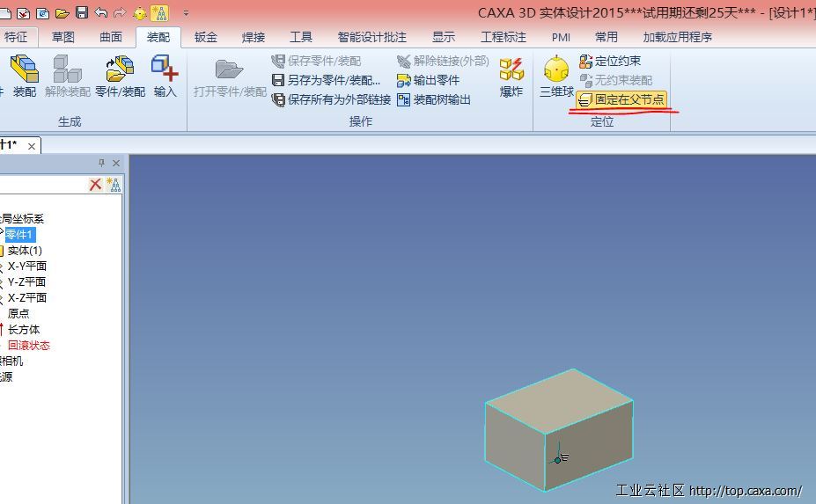
Task: Click the save floppy icon in quick toolbar
Action: [x=82, y=12]
